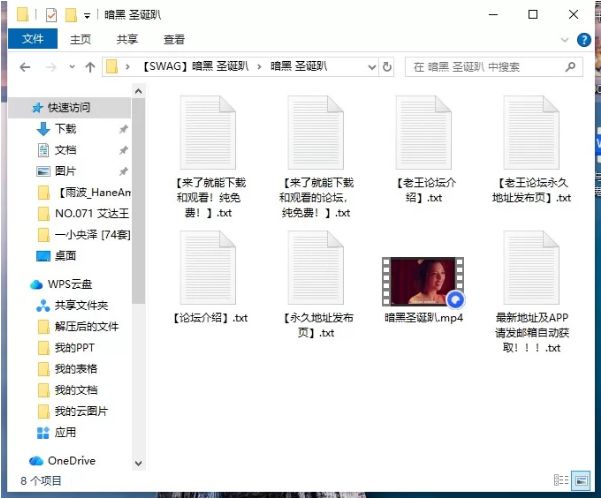
Task: Click the blue help question mark icon
Action: [583, 40]
